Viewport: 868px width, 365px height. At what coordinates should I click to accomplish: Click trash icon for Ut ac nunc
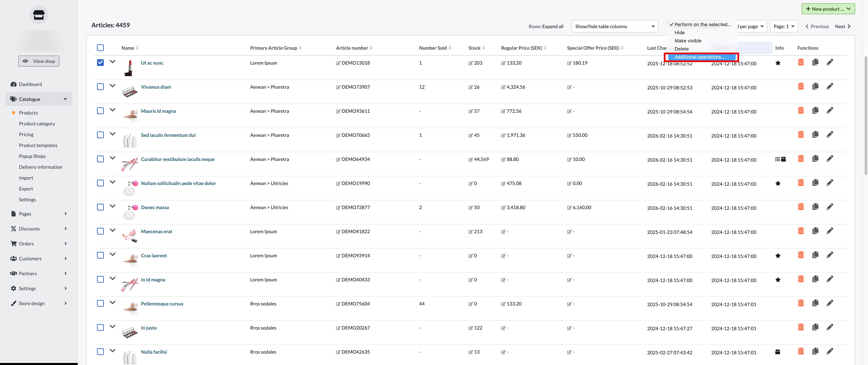pyautogui.click(x=801, y=62)
